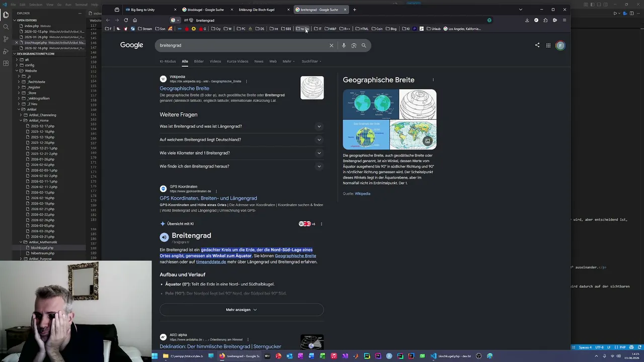Viewport: 644px width, 362px height.
Task: Click the Google search input field
Action: tap(242, 45)
